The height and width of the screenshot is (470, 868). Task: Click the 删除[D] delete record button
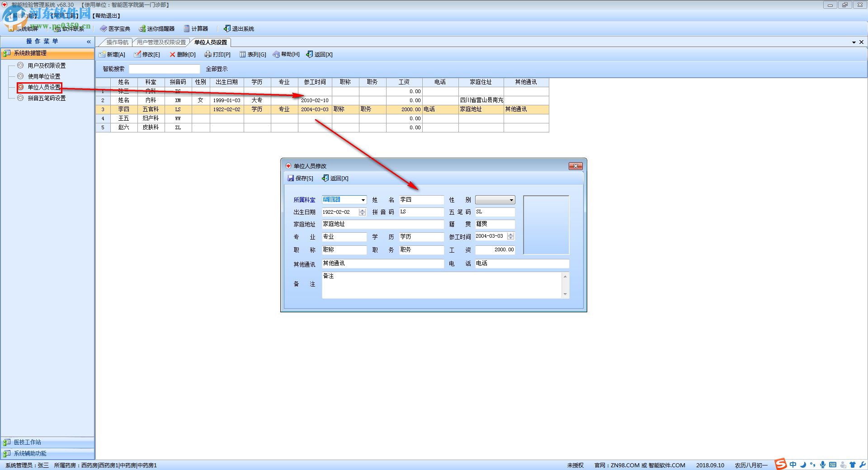point(183,54)
